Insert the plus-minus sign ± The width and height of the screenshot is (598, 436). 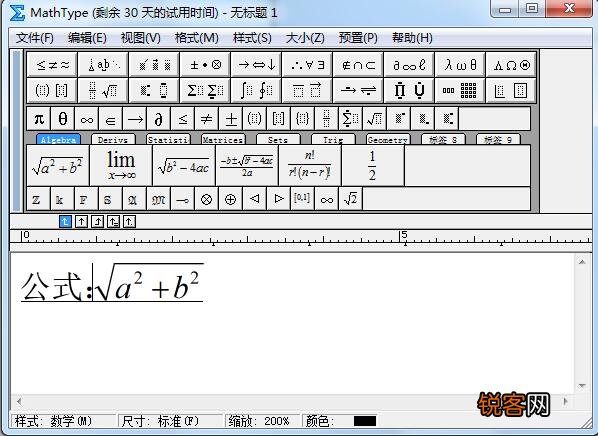click(x=231, y=119)
